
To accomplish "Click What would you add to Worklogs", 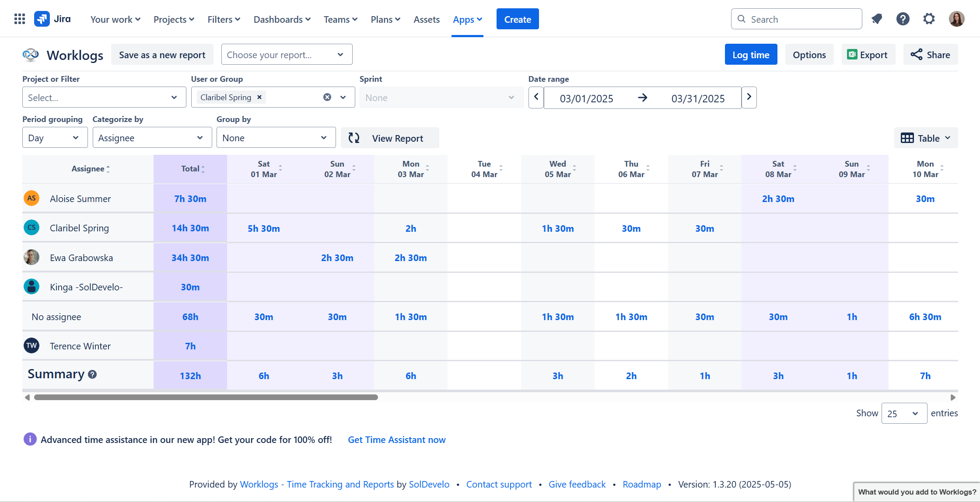I will coord(917,492).
